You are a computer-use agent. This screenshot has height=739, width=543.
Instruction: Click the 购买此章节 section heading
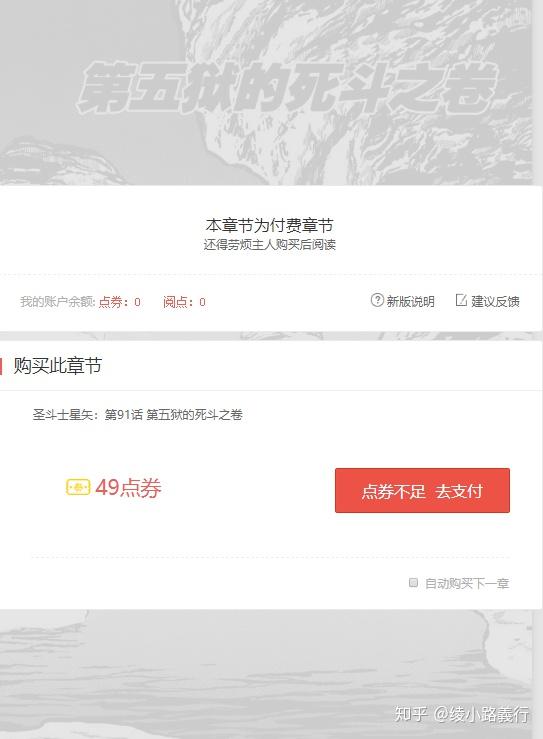pos(58,366)
